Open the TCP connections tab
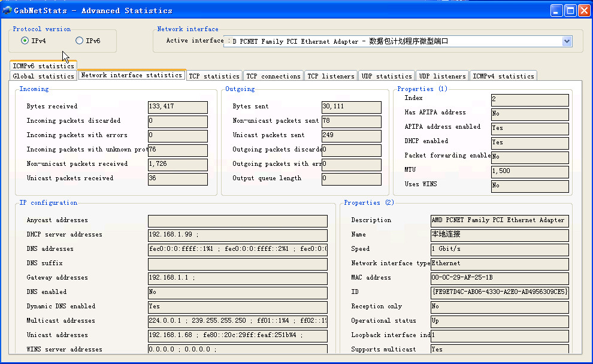This screenshot has height=364, width=593. (273, 76)
